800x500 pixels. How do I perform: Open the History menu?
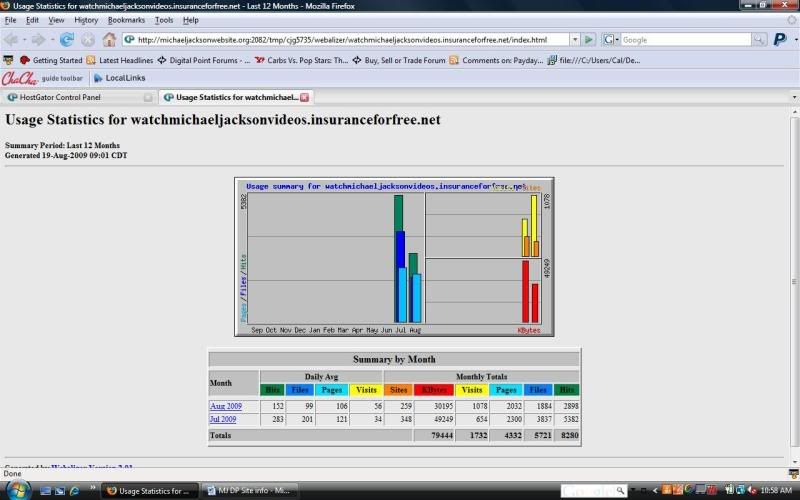tap(86, 20)
